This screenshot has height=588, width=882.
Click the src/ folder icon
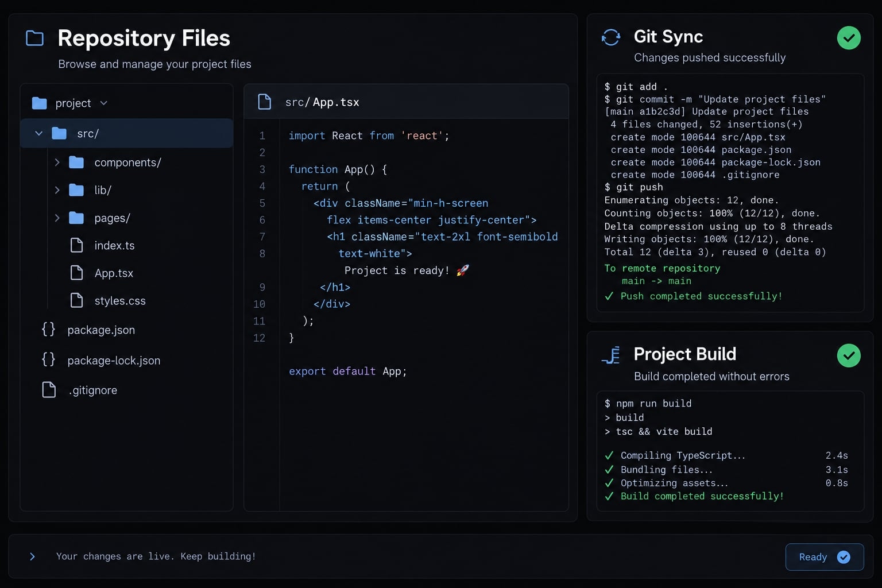point(59,133)
